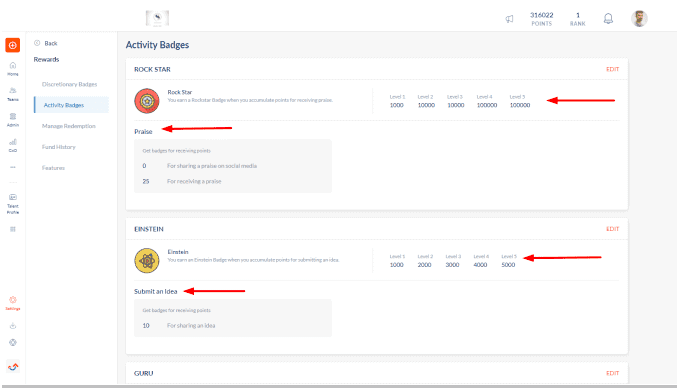This screenshot has width=682, height=388.
Task: Edit the Rock Star badge
Action: pyautogui.click(x=612, y=69)
